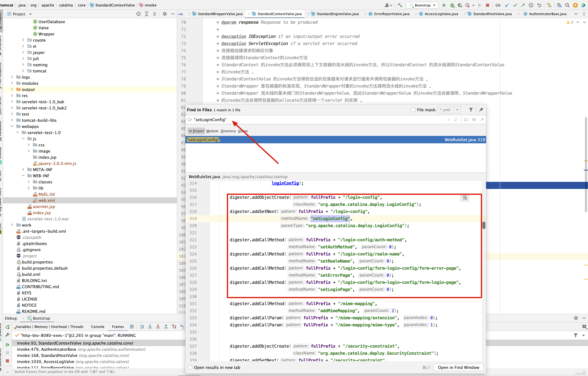This screenshot has height=376, width=588.
Task: Click Step Over in the debug toolbar
Action: pyautogui.click(x=142, y=326)
